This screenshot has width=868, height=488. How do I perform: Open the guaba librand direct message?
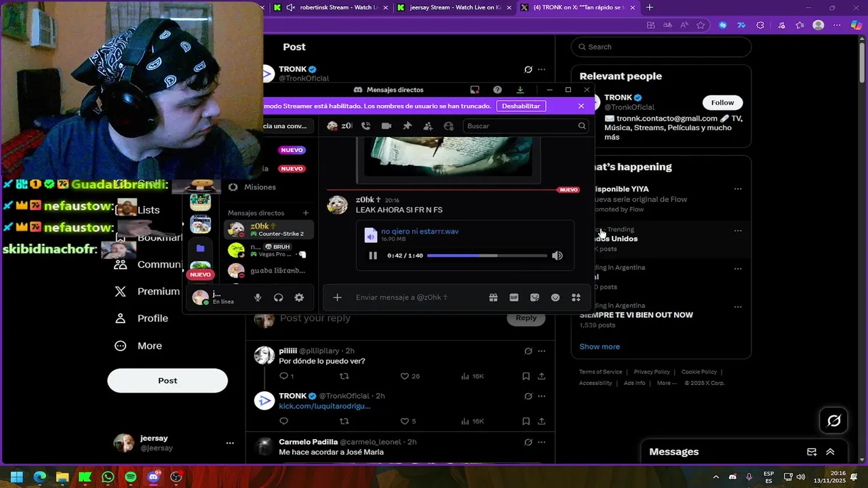coord(269,270)
